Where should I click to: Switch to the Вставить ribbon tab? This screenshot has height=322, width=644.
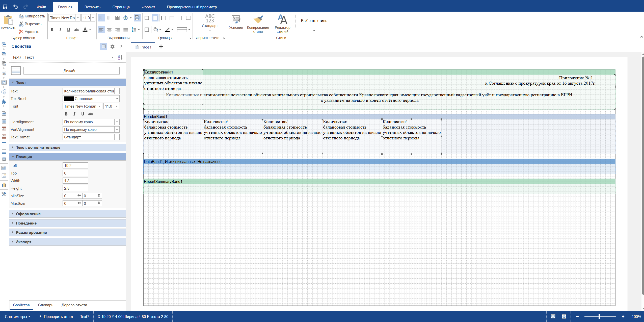(92, 7)
